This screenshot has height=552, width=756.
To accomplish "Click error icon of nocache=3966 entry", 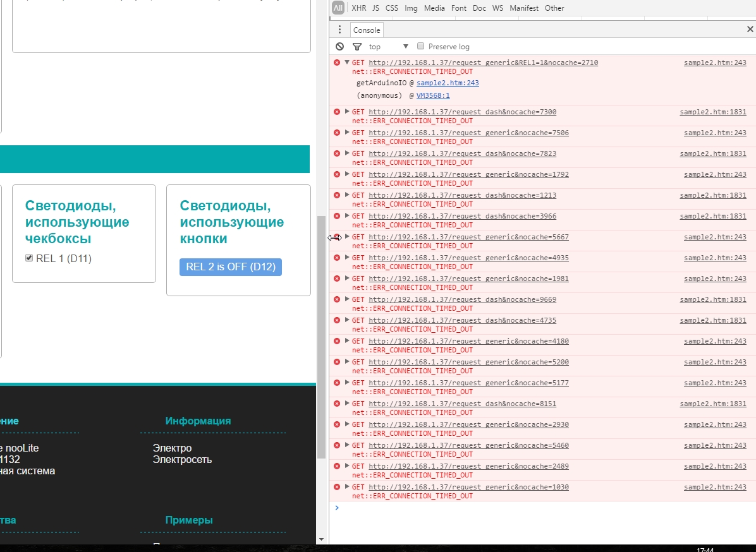I will [x=336, y=216].
